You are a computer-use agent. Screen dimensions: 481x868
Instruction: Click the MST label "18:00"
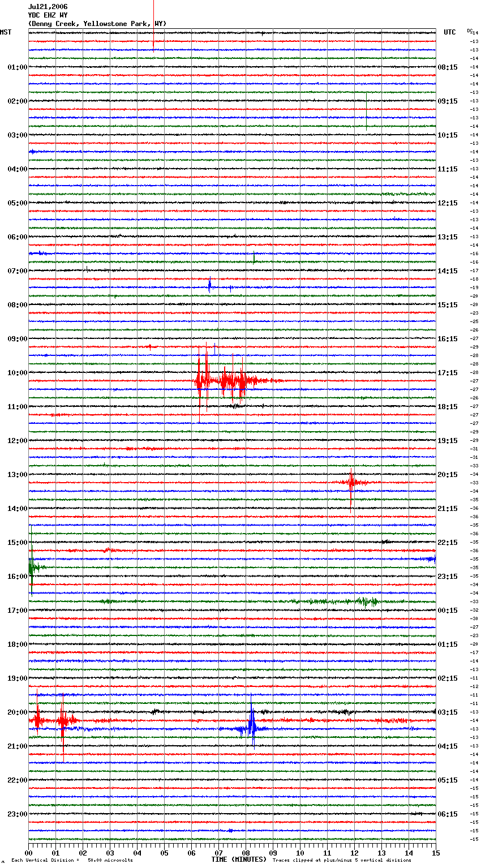tap(18, 644)
